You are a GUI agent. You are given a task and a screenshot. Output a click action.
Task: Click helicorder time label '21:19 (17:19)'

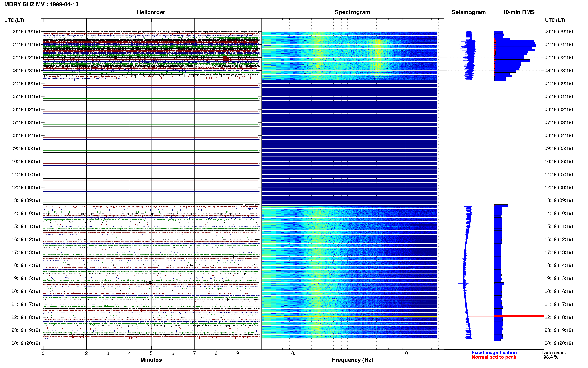pos(26,304)
